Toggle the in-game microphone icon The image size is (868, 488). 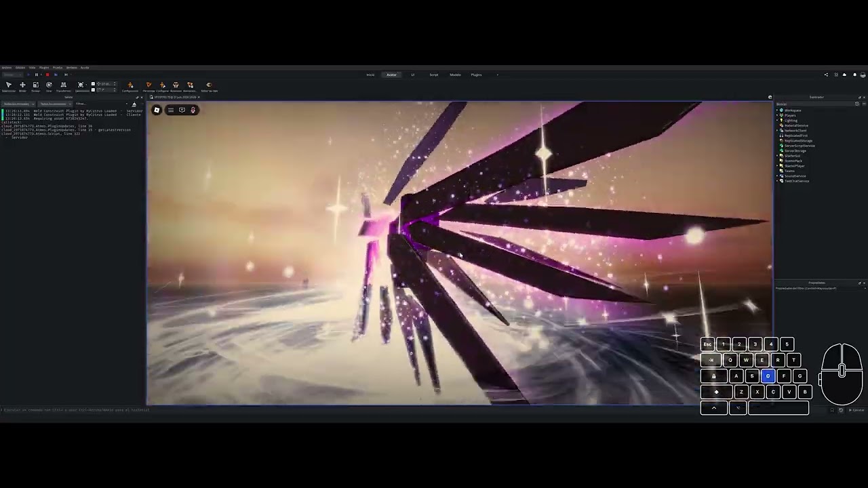click(193, 110)
